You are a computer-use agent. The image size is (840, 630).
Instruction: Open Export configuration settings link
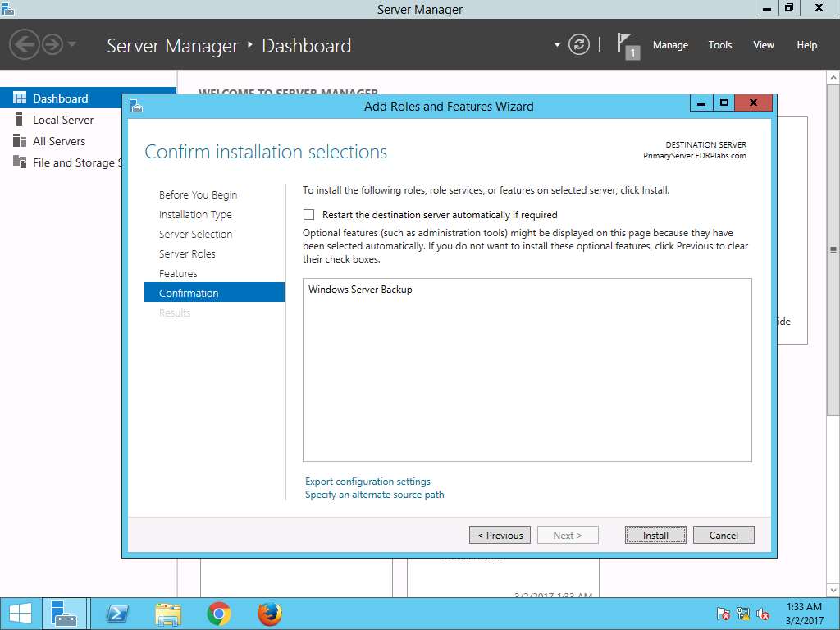click(367, 481)
